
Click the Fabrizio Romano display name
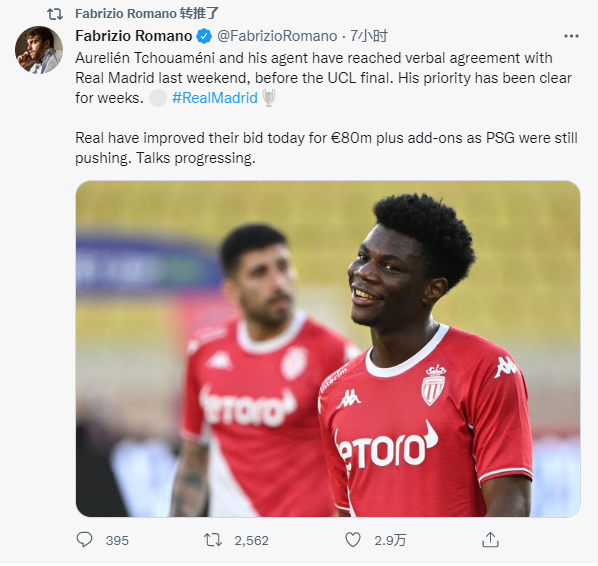[134, 36]
